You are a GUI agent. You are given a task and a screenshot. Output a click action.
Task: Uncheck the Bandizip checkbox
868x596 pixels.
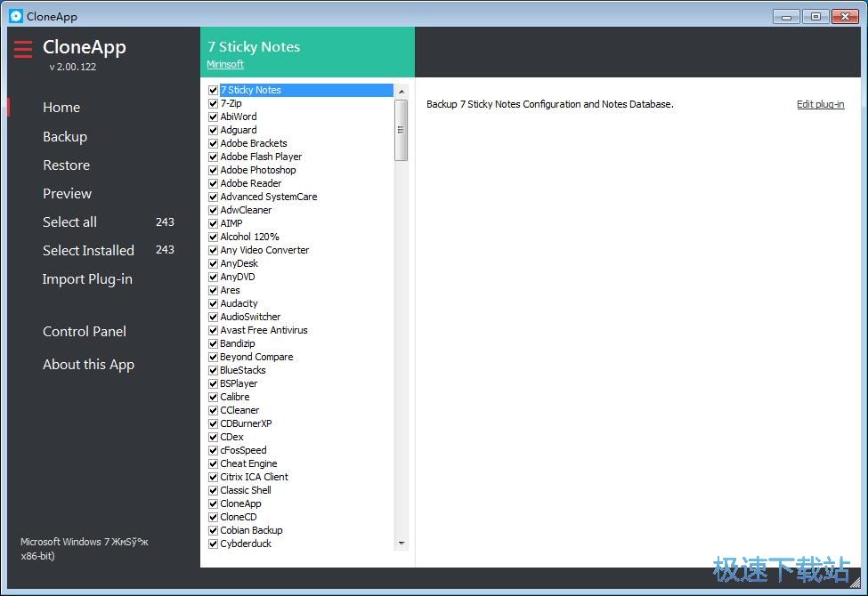[213, 343]
